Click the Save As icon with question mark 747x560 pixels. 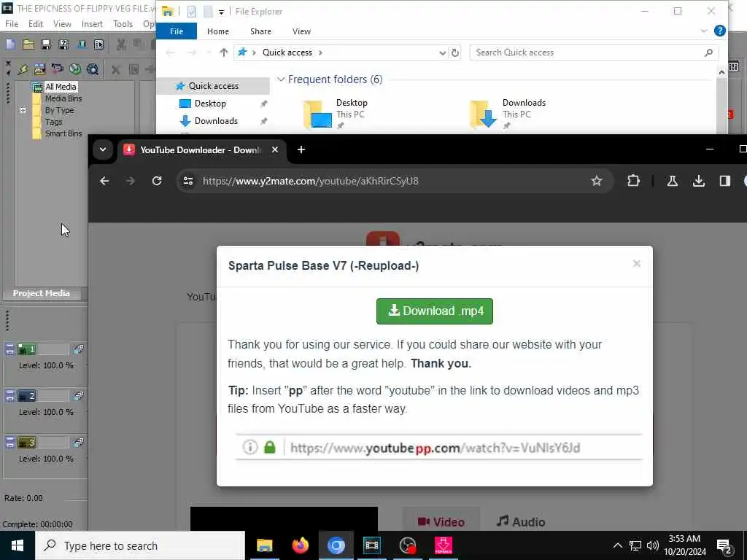tap(63, 44)
